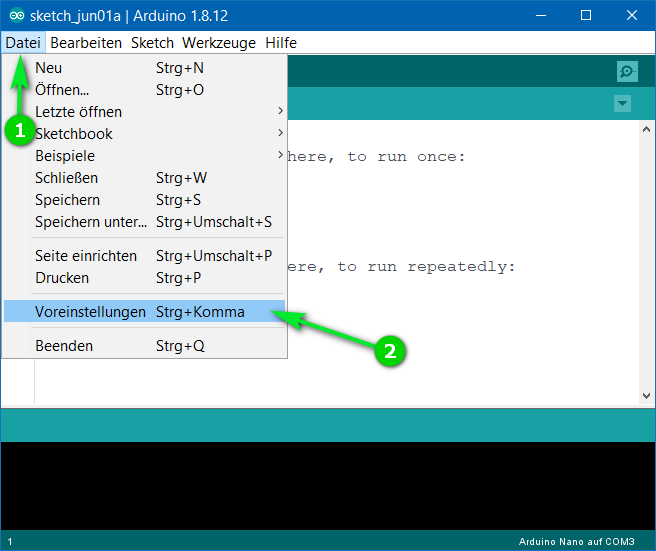Viewport: 656px width, 551px height.
Task: Click Speichern menu entry
Action: click(144, 200)
